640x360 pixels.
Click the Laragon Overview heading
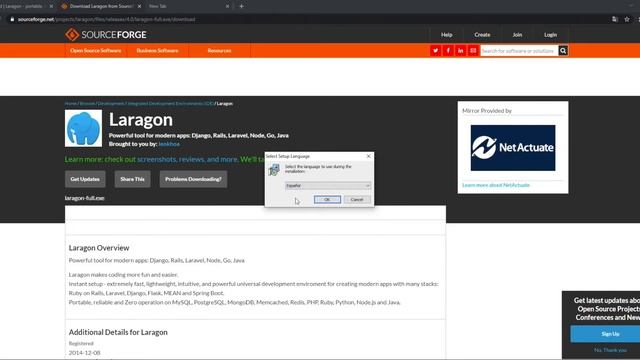[99, 248]
